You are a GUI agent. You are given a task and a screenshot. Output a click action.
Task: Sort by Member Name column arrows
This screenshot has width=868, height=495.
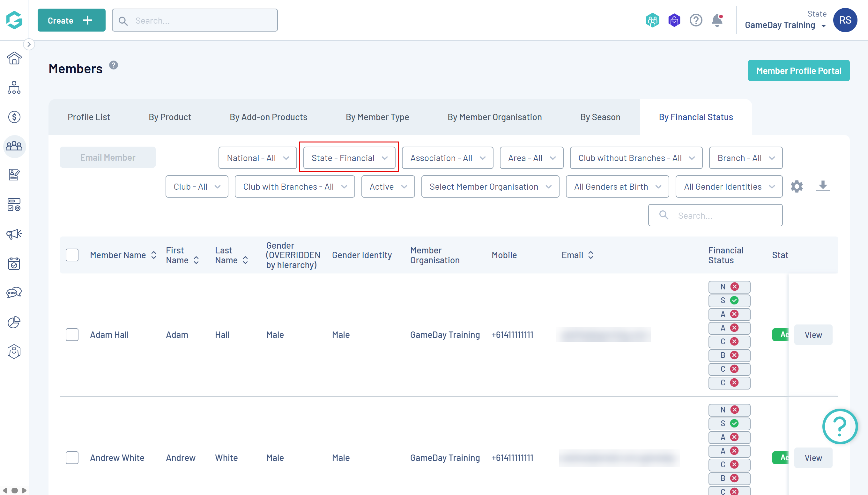coord(154,255)
